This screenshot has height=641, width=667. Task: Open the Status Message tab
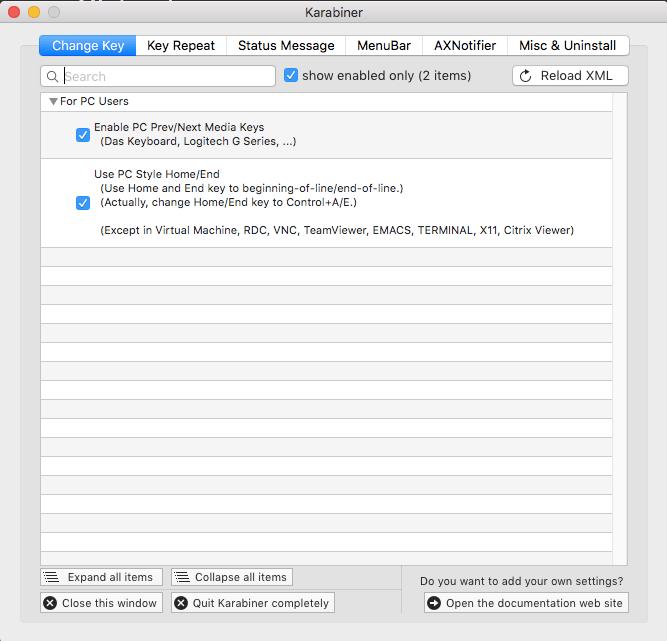click(286, 46)
